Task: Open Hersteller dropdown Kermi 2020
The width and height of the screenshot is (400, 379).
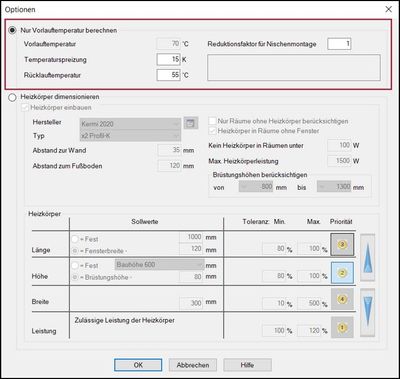Action: [x=130, y=124]
